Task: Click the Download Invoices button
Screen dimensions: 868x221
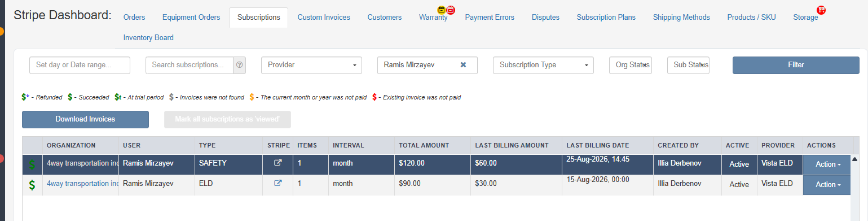Action: pos(85,119)
